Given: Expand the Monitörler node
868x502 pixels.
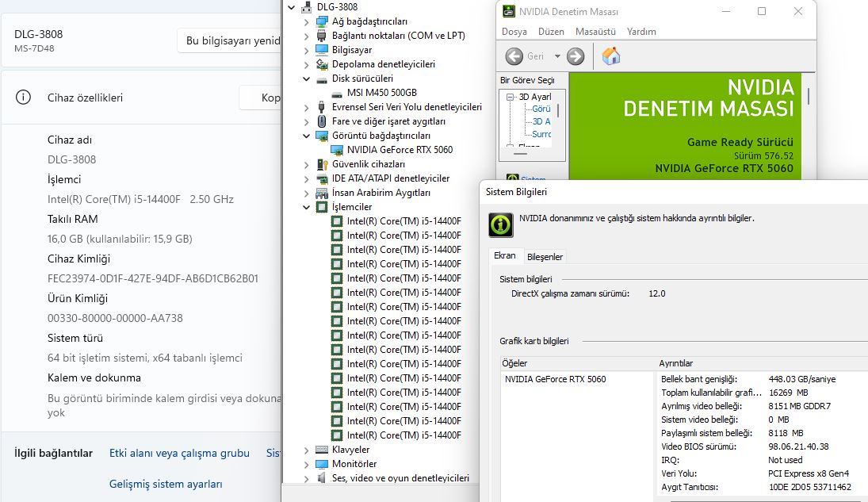Looking at the screenshot, I should click(x=307, y=464).
